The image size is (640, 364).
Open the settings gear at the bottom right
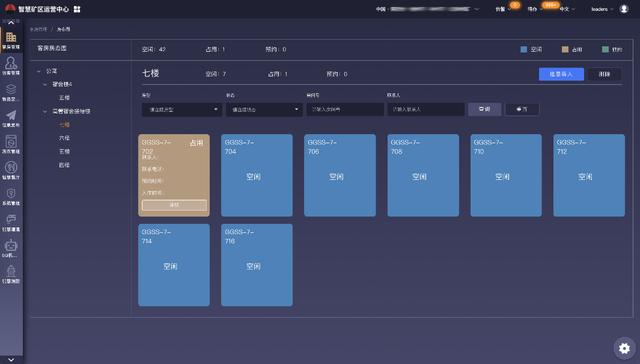click(624, 348)
